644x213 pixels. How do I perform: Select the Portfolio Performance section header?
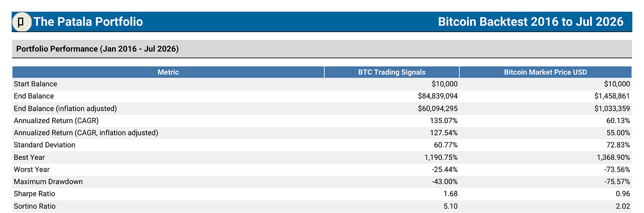tap(97, 49)
